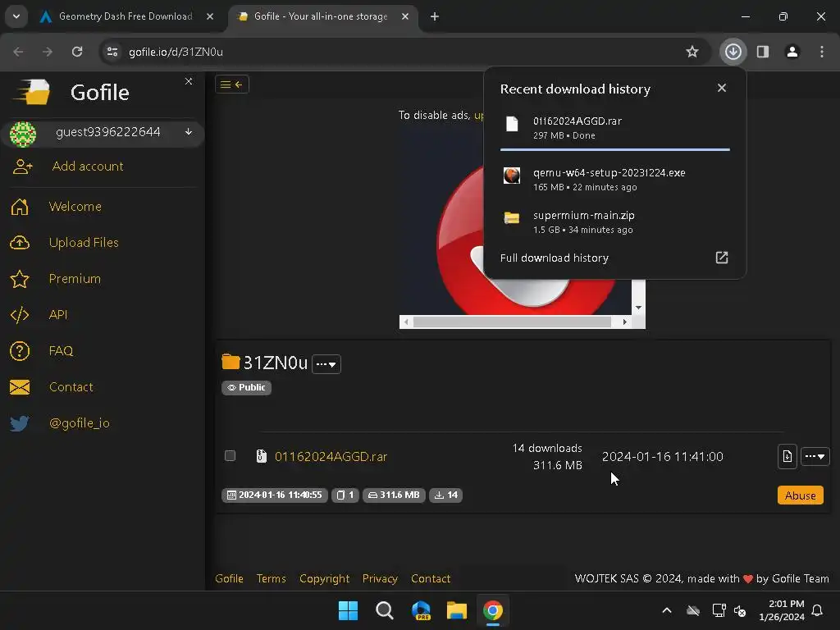Open Privacy footer link

pos(380,578)
